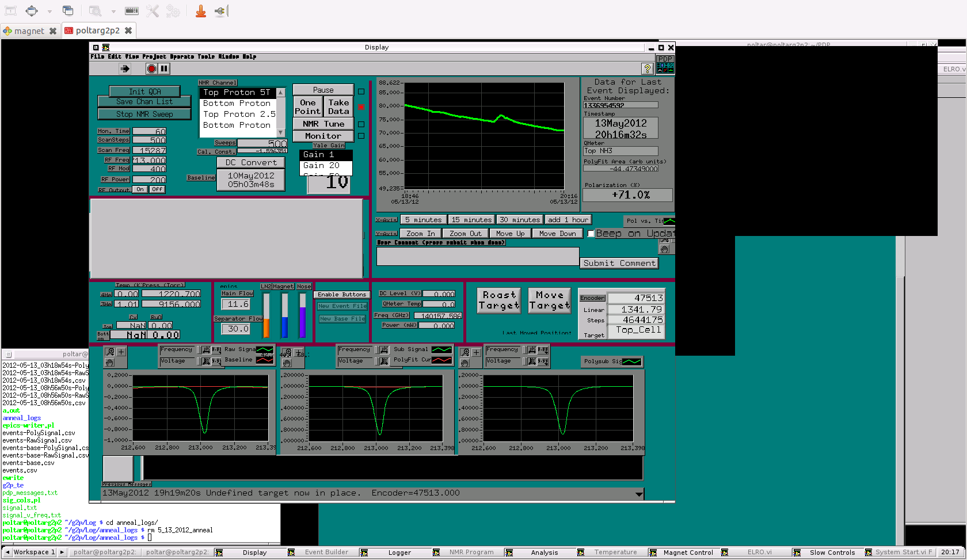Image resolution: width=967 pixels, height=560 pixels.
Task: Enable the Beep on Update checkbox
Action: coord(591,234)
